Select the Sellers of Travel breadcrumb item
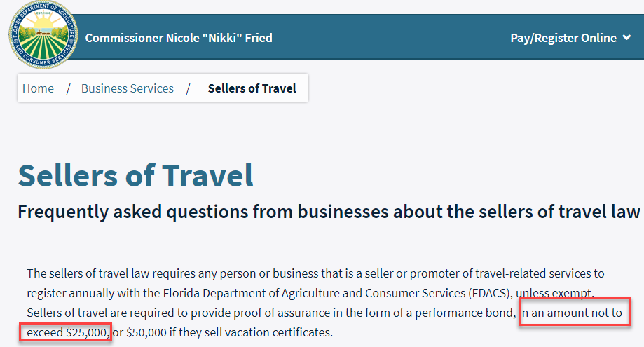Screen dimensions: 644x347 [x=252, y=88]
